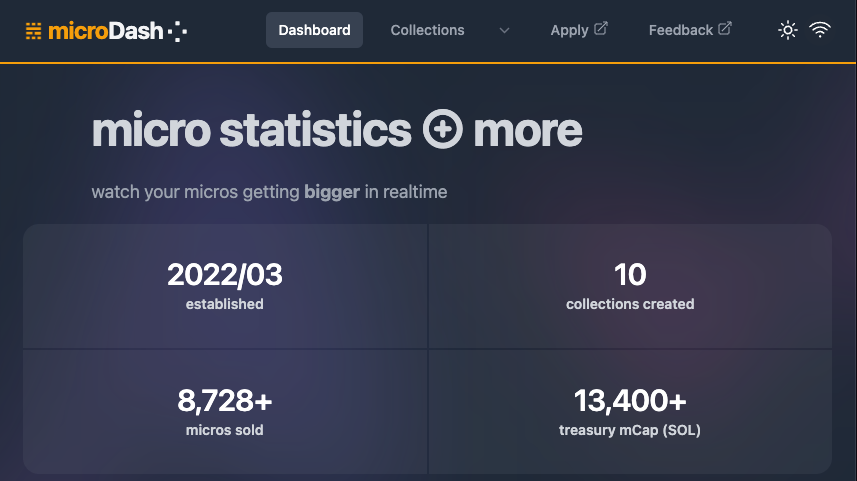Viewport: 857px width, 481px height.
Task: Click the "8,728+" micros sold value
Action: tap(225, 401)
